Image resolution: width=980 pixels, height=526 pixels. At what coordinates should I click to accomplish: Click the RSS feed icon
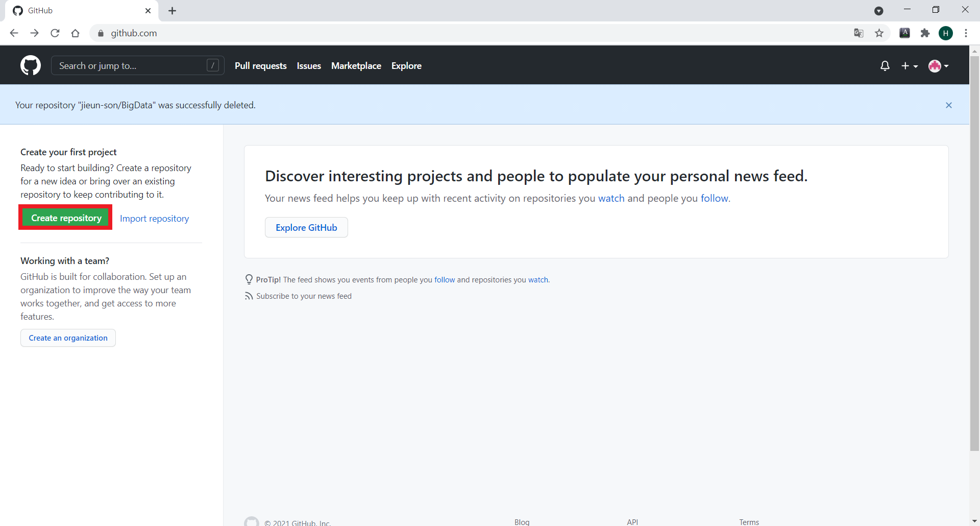coord(249,296)
